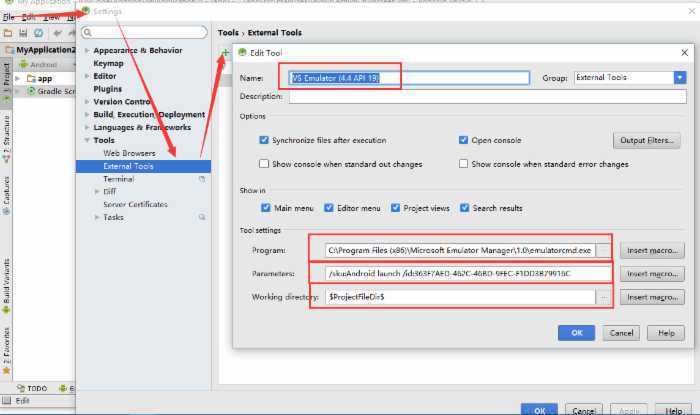Uncheck the Open console option

coord(463,140)
